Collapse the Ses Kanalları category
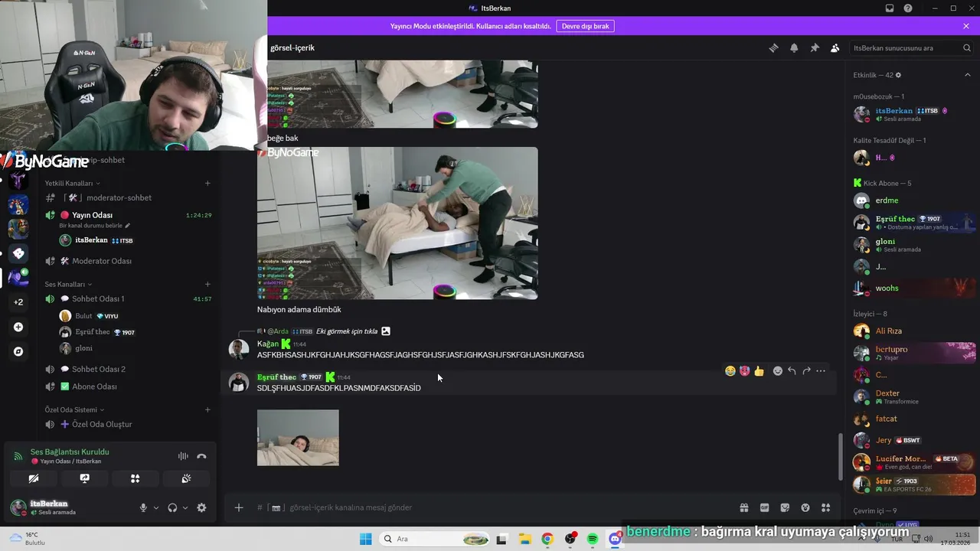Image resolution: width=980 pixels, height=551 pixels. pyautogui.click(x=67, y=284)
